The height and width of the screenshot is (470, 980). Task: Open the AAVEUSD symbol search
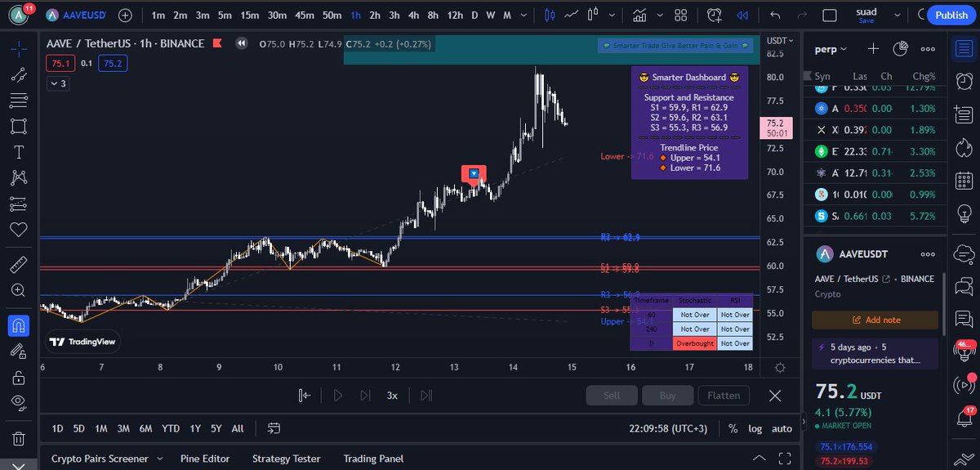click(76, 15)
